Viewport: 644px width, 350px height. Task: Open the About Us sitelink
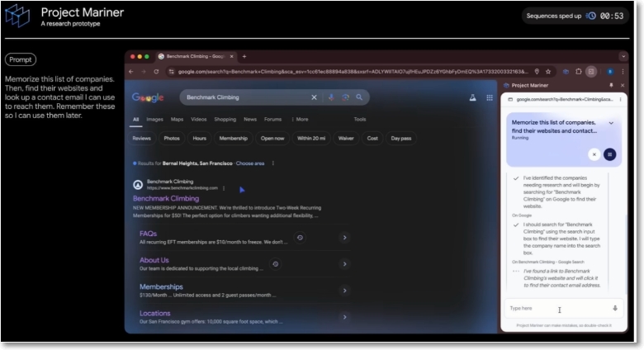pyautogui.click(x=154, y=260)
